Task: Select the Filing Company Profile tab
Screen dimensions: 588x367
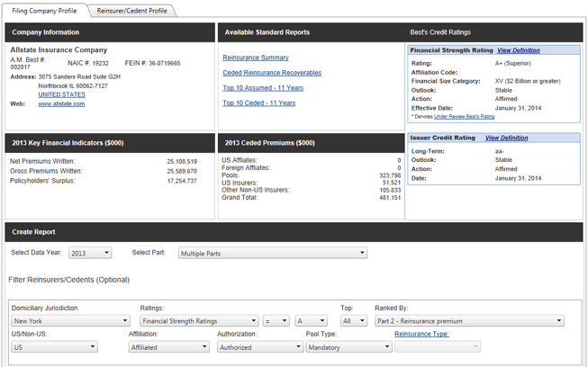Action: (x=44, y=11)
